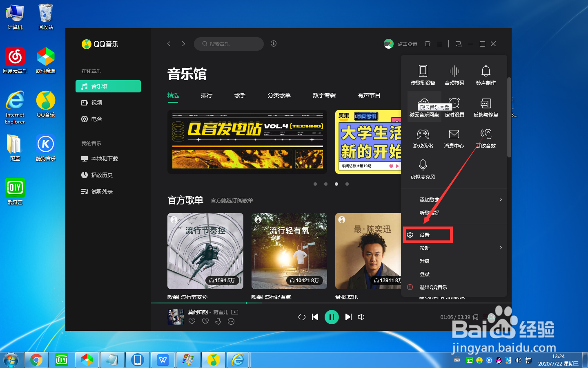Select the first banner carousel dot
Viewport: 588px width, 368px height.
pos(315,184)
